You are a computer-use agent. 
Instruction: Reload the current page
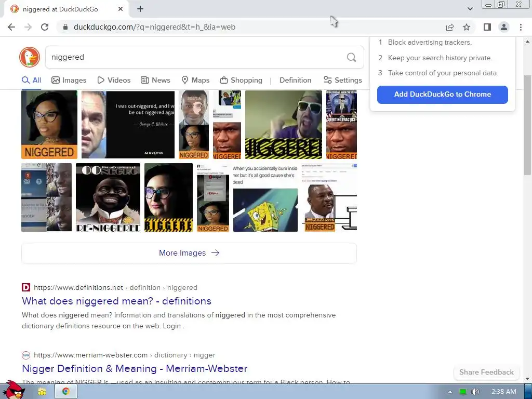pyautogui.click(x=45, y=27)
